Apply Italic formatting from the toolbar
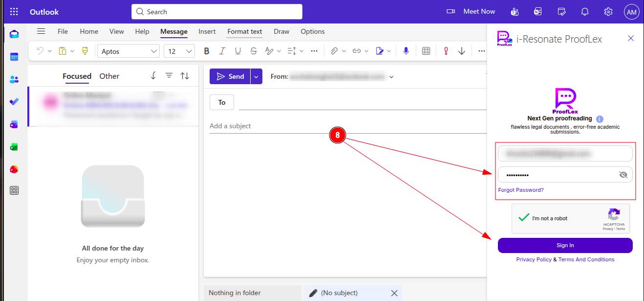This screenshot has width=644, height=301. [x=222, y=51]
